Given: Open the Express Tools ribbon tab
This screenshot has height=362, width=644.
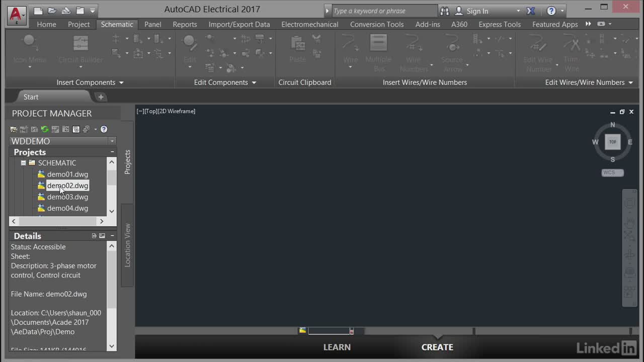Looking at the screenshot, I should point(500,24).
